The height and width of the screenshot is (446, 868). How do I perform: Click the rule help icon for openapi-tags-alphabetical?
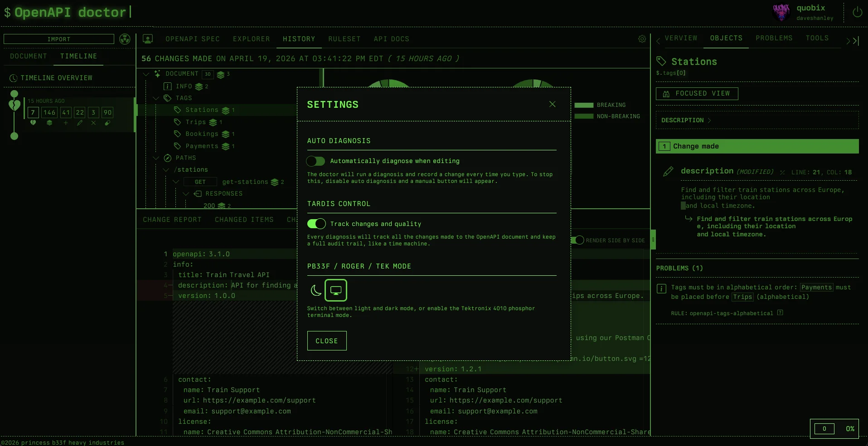coord(780,313)
